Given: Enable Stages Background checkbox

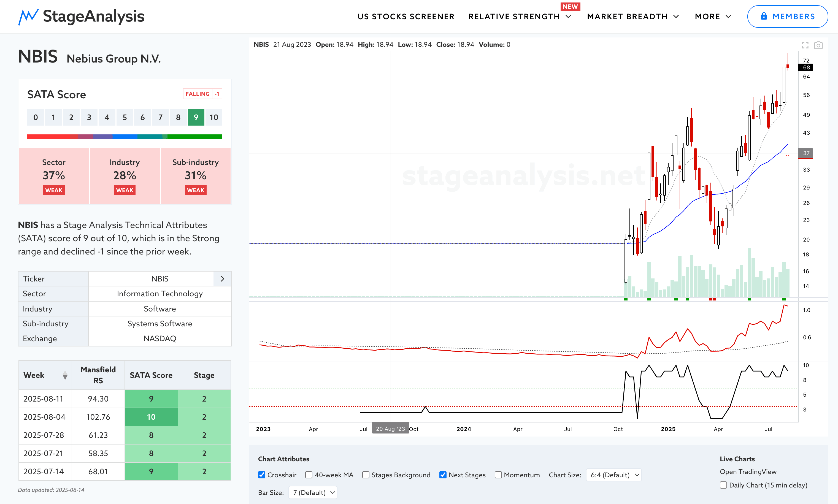Looking at the screenshot, I should click(x=366, y=475).
